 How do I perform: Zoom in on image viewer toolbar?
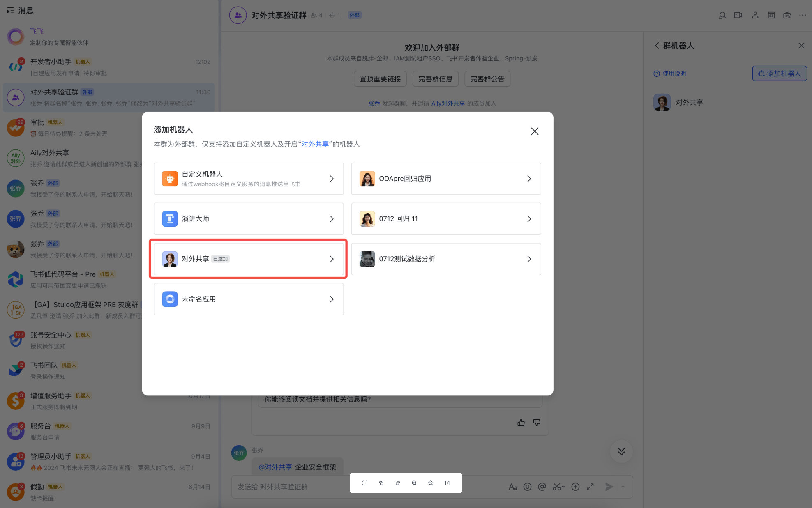pos(414,483)
